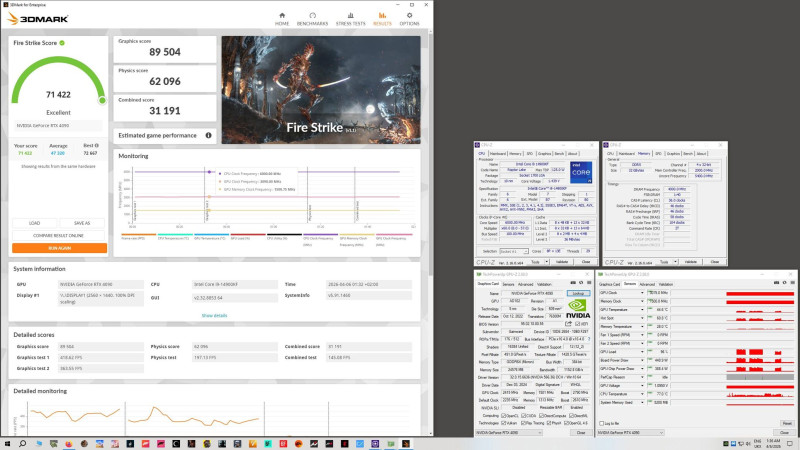Go to STRESS TESTS in 3DMark
The image size is (800, 450).
tap(351, 19)
